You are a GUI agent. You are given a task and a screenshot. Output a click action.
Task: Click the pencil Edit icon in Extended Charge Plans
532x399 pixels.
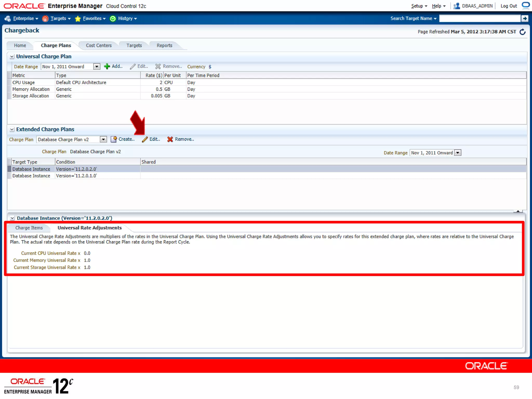(x=145, y=139)
